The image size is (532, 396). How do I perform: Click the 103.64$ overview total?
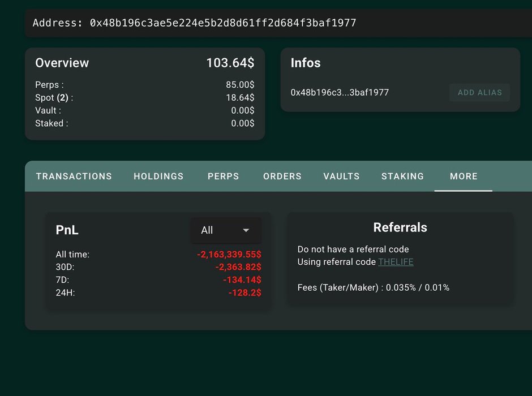pos(230,63)
